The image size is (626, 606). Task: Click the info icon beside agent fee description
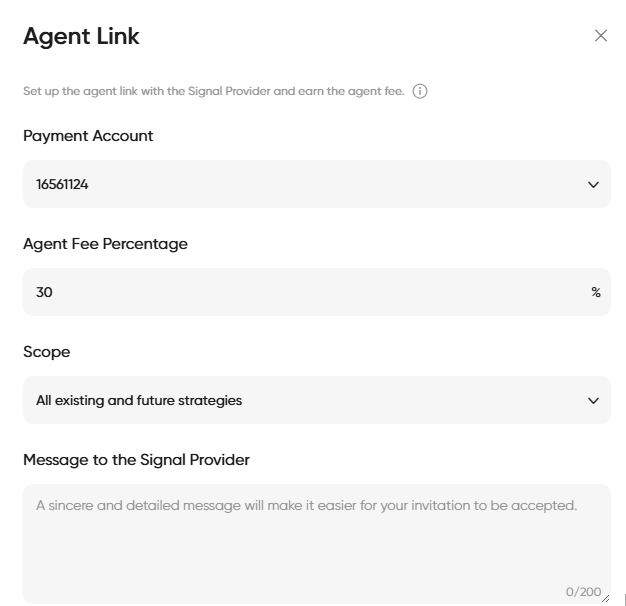(420, 91)
